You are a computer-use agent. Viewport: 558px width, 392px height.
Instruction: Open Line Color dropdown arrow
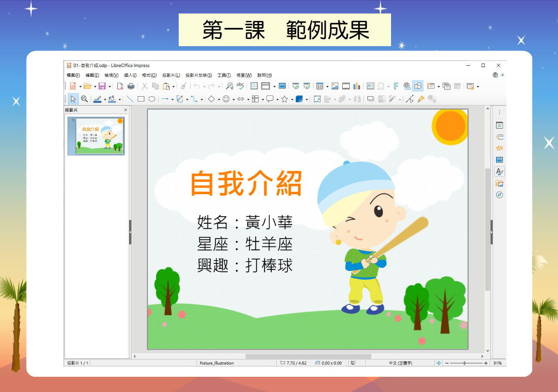coord(105,100)
